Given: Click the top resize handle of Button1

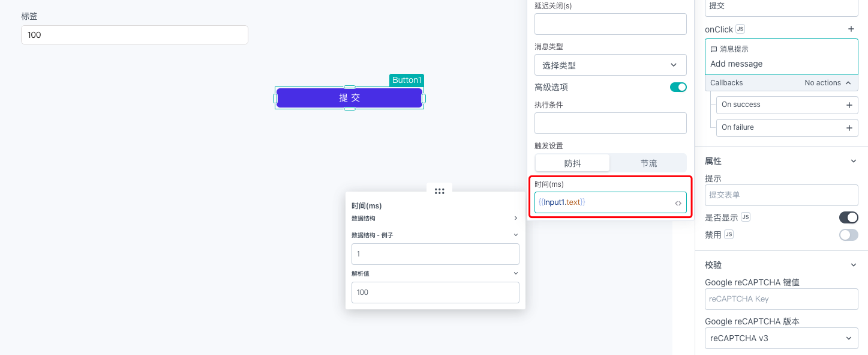Looking at the screenshot, I should [349, 87].
